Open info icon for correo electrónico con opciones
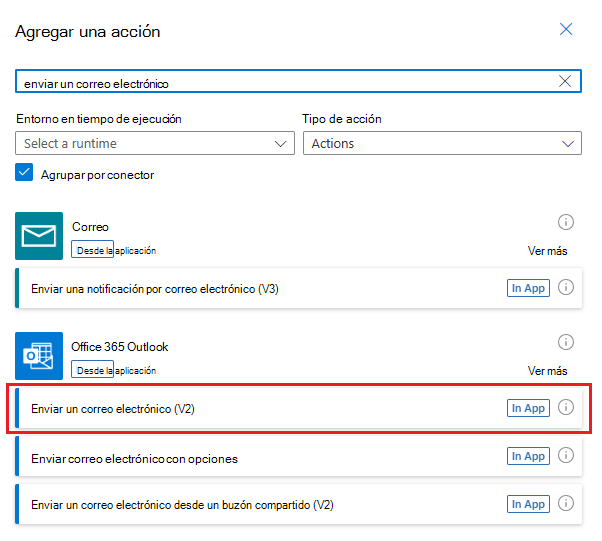Viewport: 602px width, 541px height. tap(566, 455)
